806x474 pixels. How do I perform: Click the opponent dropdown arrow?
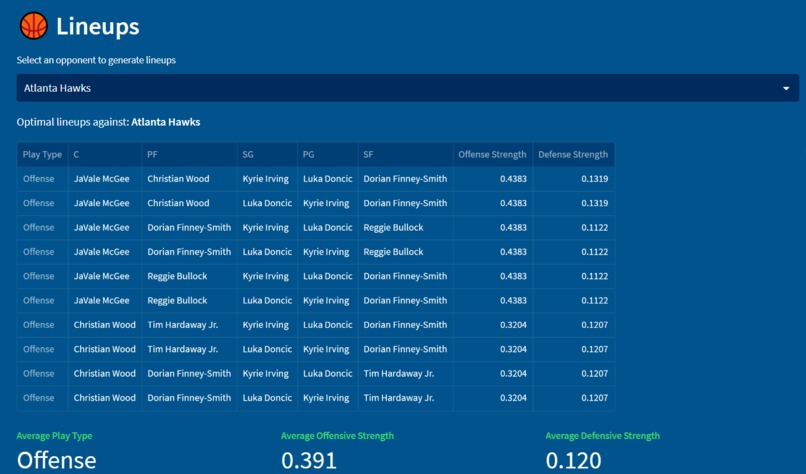coord(786,88)
